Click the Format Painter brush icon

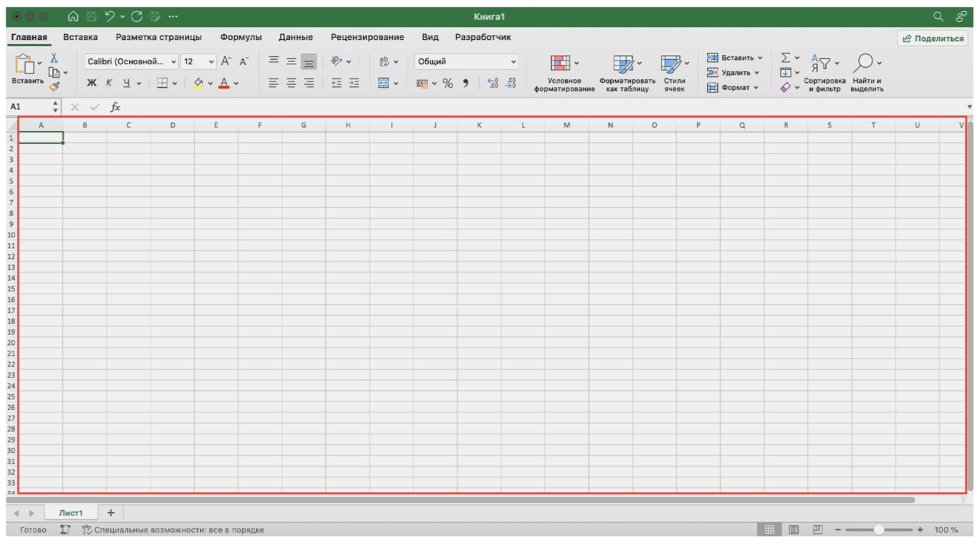[x=54, y=87]
